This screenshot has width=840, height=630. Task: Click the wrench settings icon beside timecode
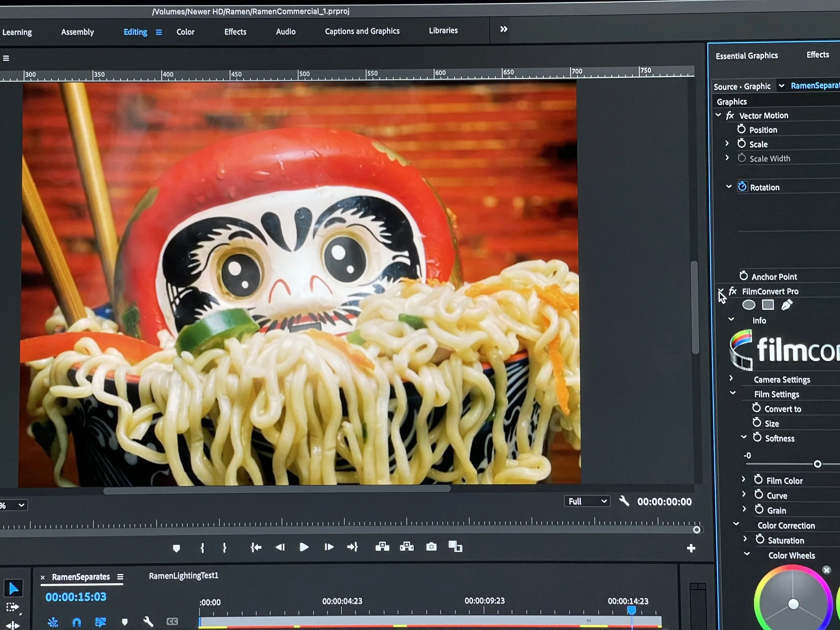click(624, 501)
